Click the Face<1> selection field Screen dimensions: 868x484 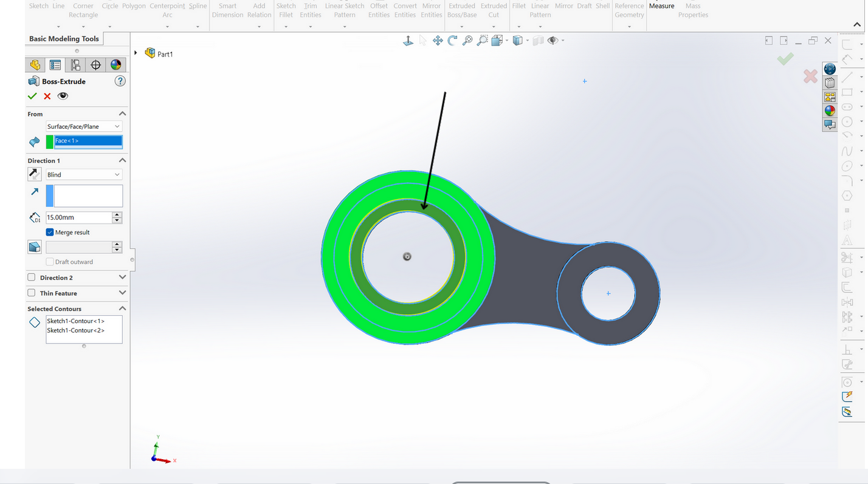(x=88, y=141)
